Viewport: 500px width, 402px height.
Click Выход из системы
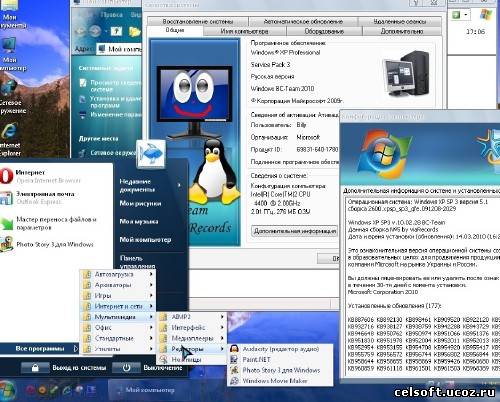click(x=79, y=368)
